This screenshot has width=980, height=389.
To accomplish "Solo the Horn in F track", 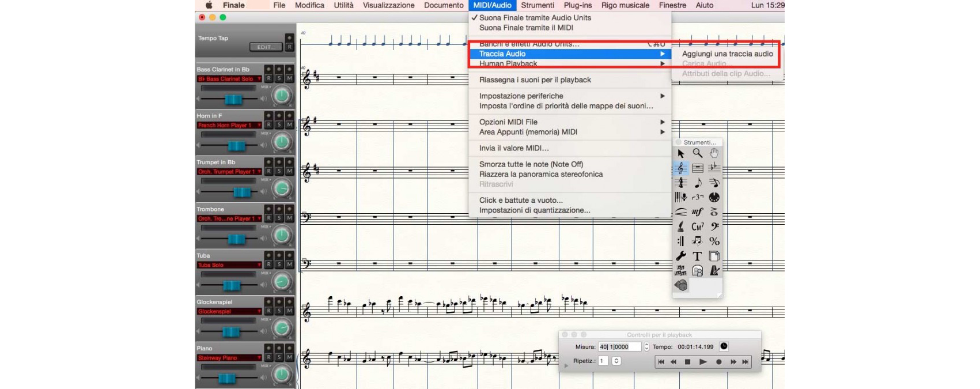I will pos(279,125).
